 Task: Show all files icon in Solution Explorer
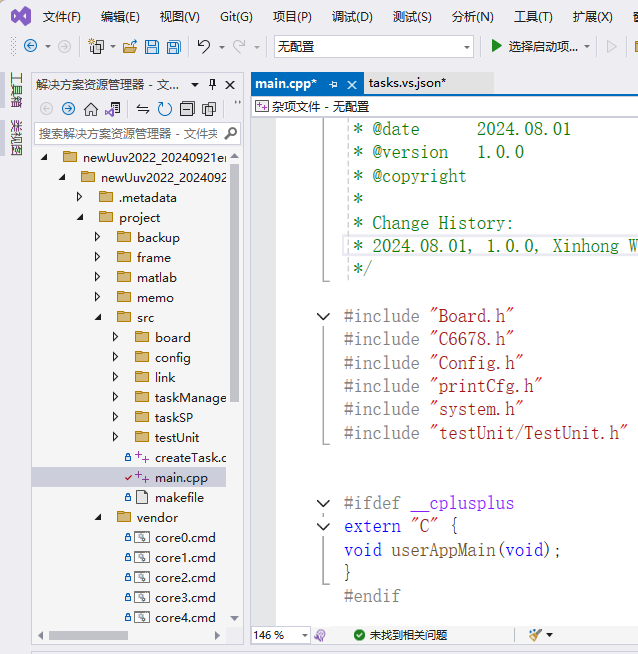point(209,109)
